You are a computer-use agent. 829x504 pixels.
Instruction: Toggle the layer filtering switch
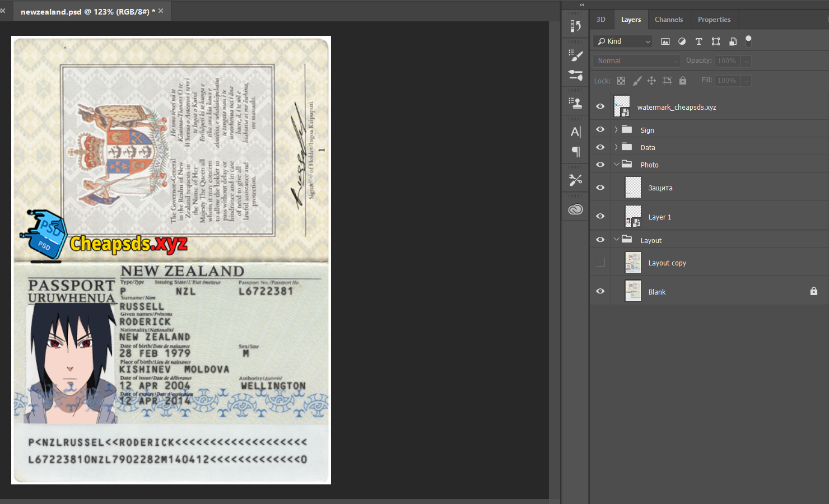[x=748, y=41]
